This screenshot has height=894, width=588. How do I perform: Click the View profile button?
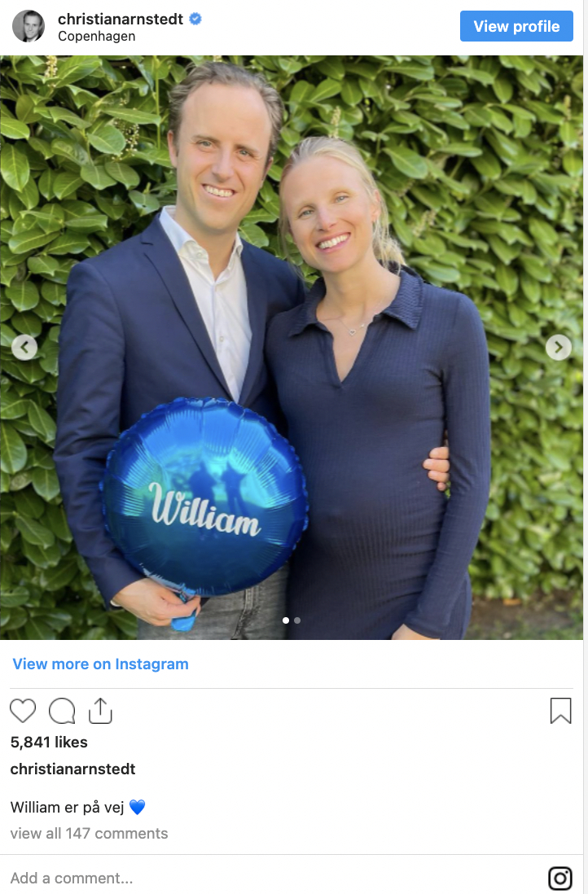[516, 26]
